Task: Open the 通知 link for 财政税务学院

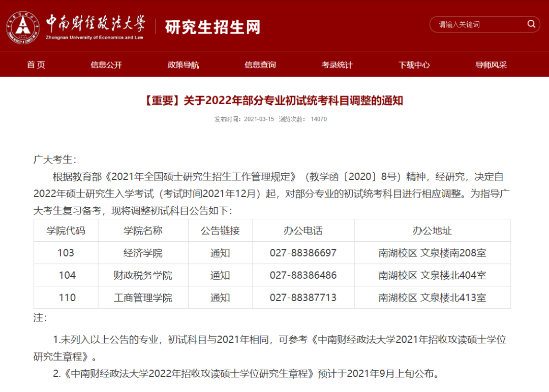Action: click(220, 275)
